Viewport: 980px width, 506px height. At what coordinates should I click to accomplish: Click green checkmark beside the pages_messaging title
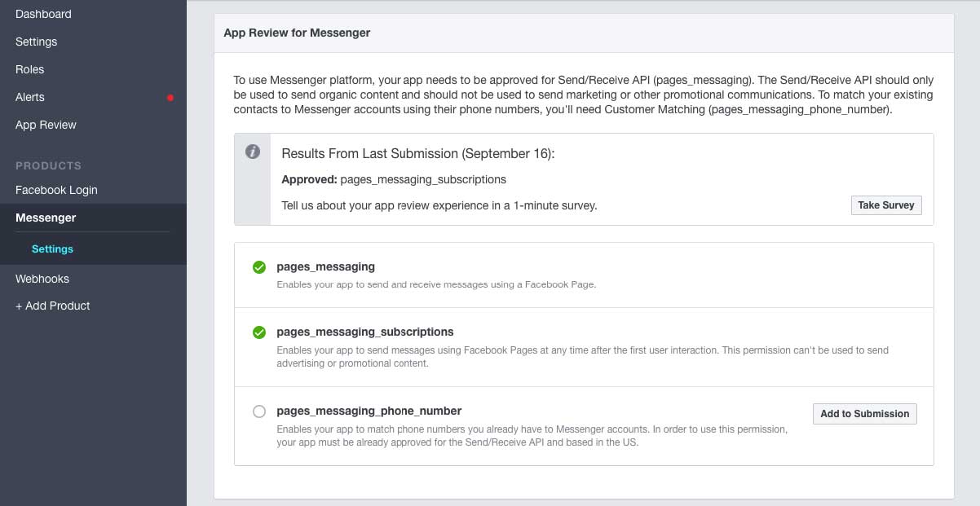(259, 267)
